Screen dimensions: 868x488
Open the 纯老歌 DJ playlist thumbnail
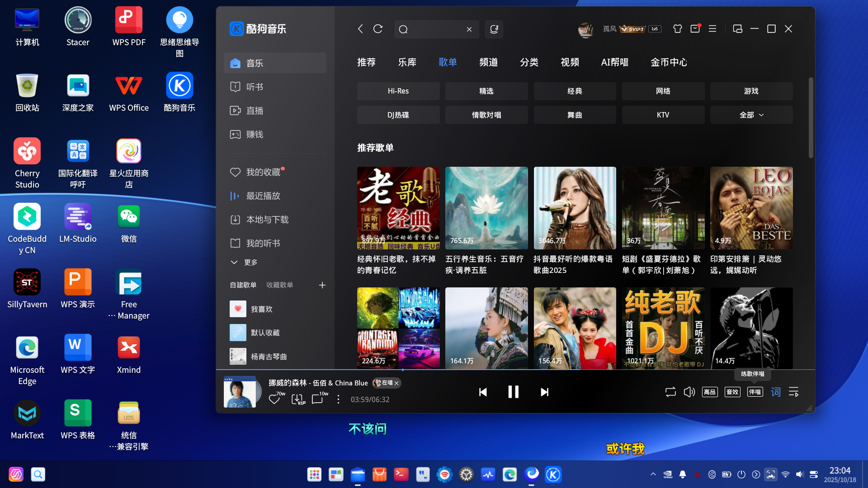click(x=663, y=328)
